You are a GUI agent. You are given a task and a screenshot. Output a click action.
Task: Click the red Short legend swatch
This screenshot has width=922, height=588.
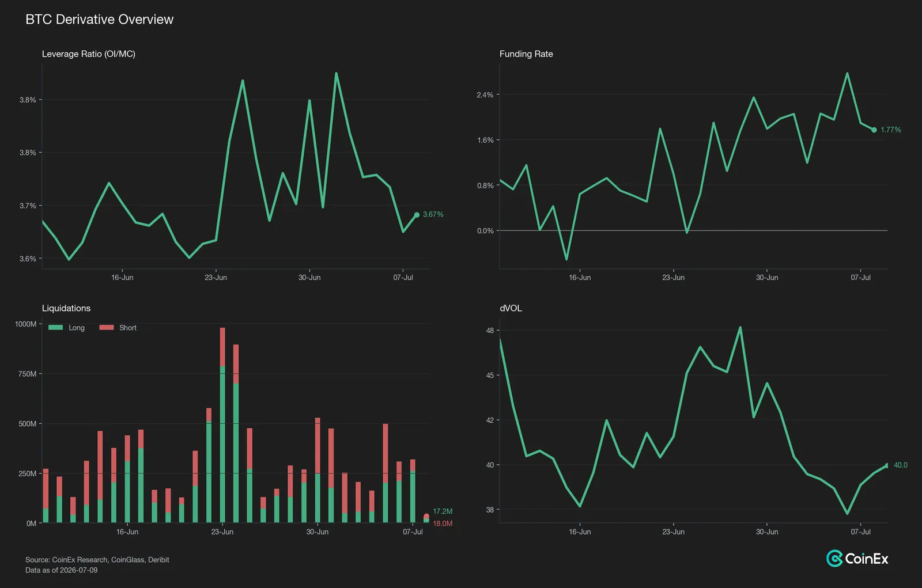coord(107,328)
